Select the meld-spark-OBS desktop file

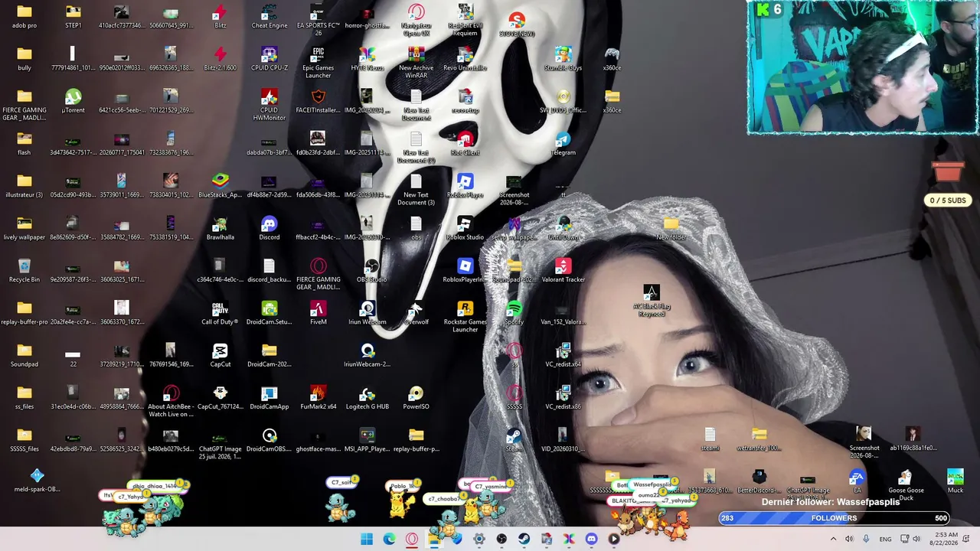[x=37, y=481]
